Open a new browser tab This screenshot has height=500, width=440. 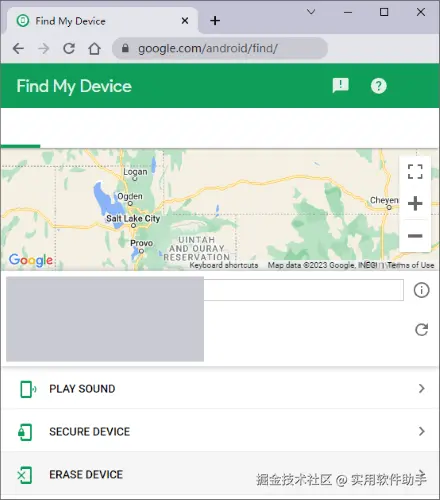215,21
